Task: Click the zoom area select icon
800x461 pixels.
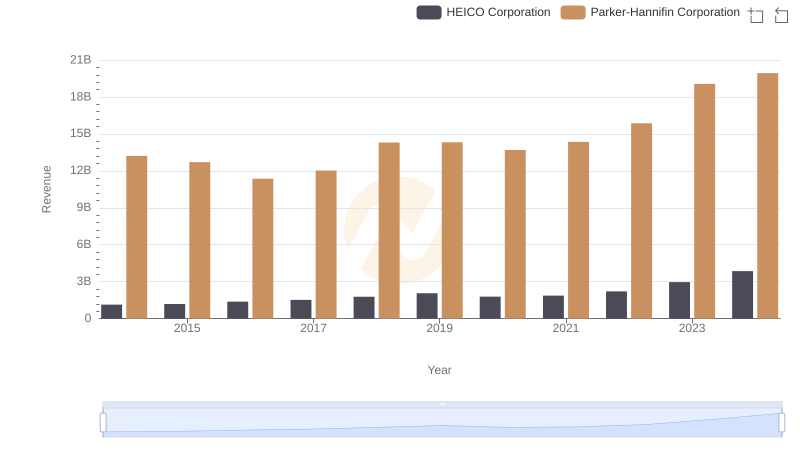Action: (756, 15)
